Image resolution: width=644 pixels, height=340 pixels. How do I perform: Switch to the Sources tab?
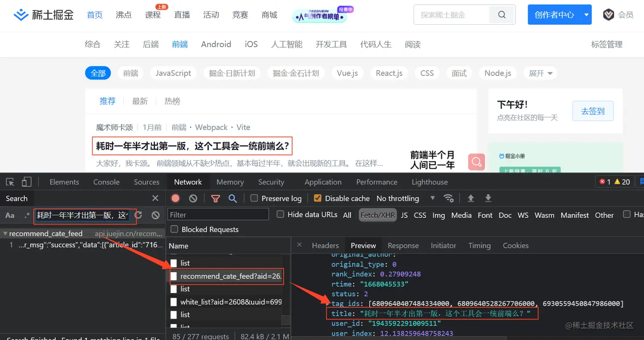(147, 182)
